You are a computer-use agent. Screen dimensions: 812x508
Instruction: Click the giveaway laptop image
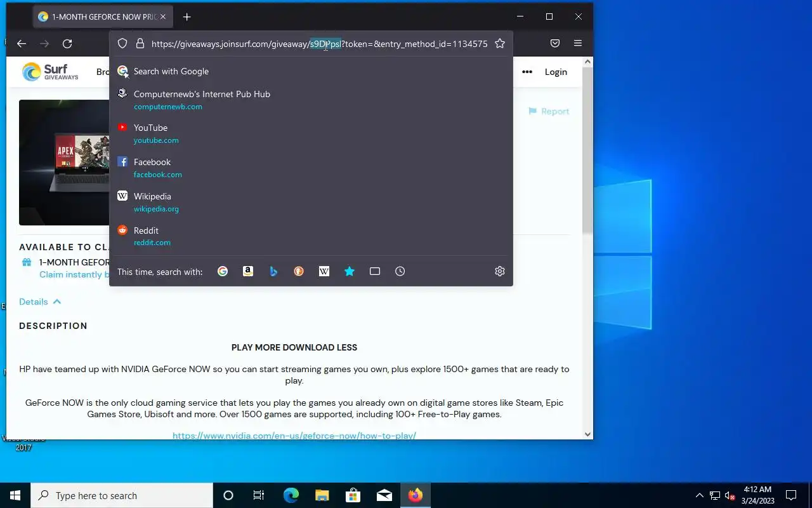[64, 163]
